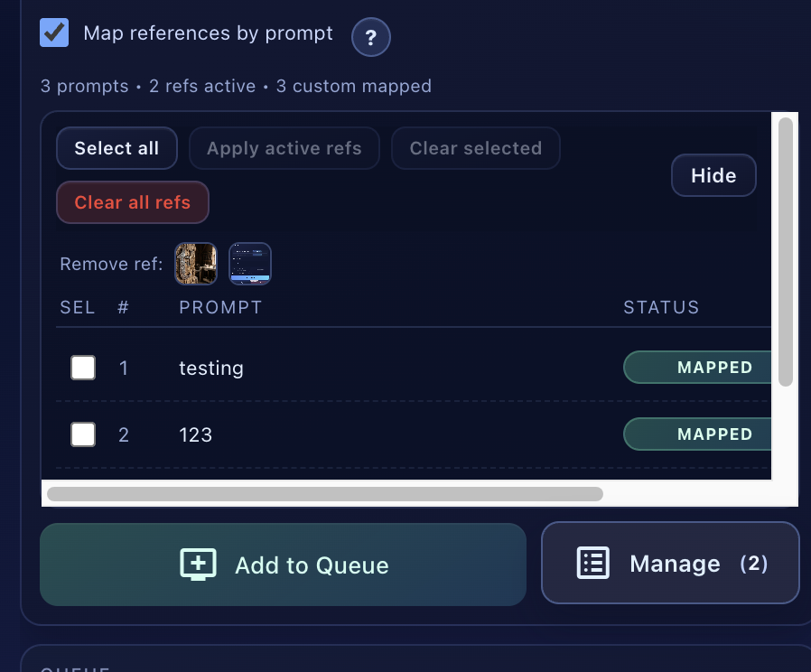Click the MAPPED badge for prompt 123
The width and height of the screenshot is (811, 672).
tap(713, 434)
